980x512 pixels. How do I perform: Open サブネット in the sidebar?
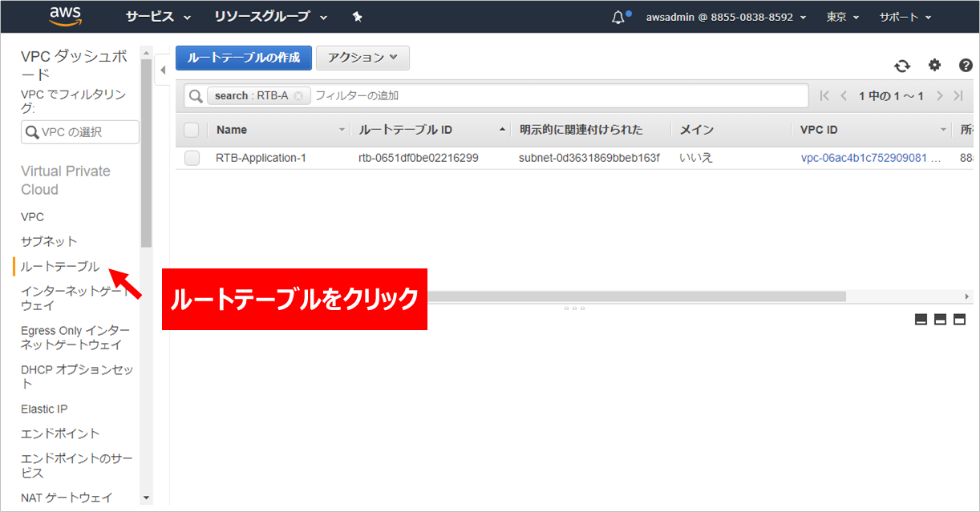click(x=49, y=241)
